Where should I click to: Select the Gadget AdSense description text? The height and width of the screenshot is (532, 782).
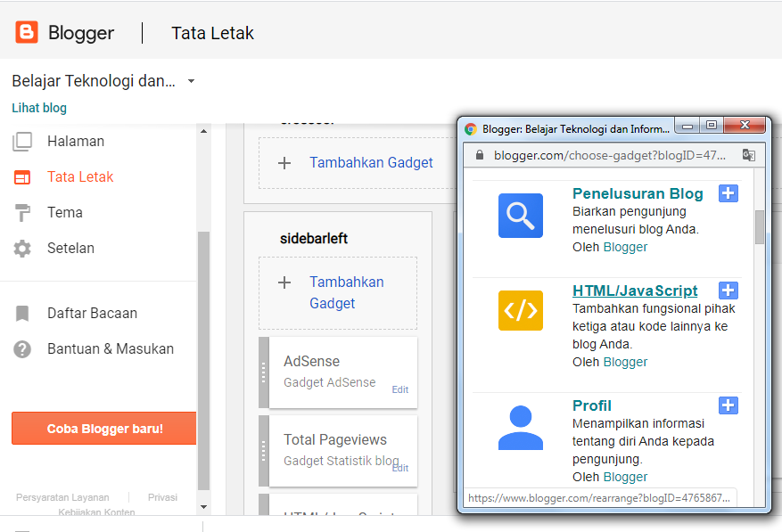click(330, 382)
